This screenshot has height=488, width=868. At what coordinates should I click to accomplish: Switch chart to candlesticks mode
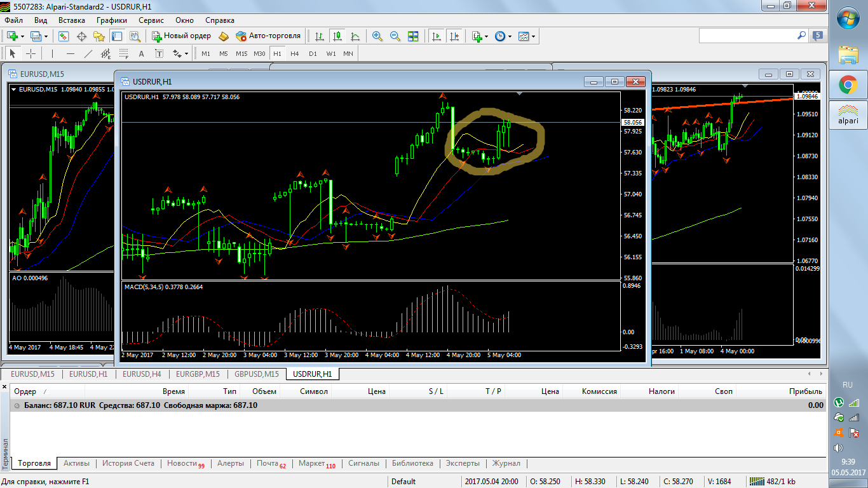[337, 36]
